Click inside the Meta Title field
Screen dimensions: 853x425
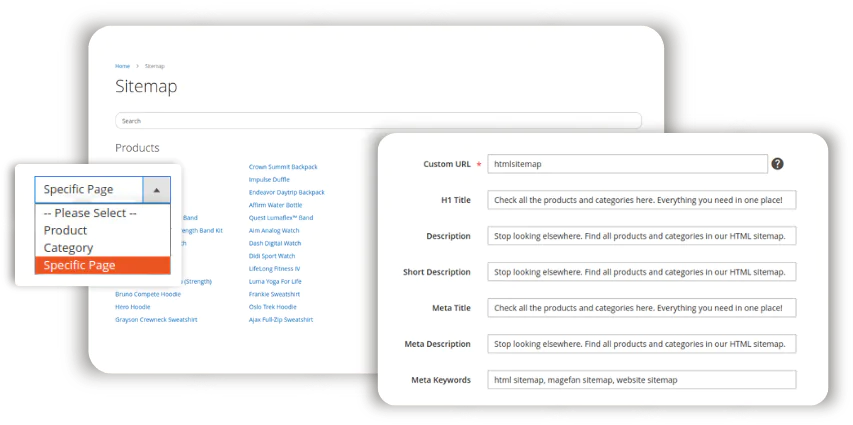pos(641,307)
